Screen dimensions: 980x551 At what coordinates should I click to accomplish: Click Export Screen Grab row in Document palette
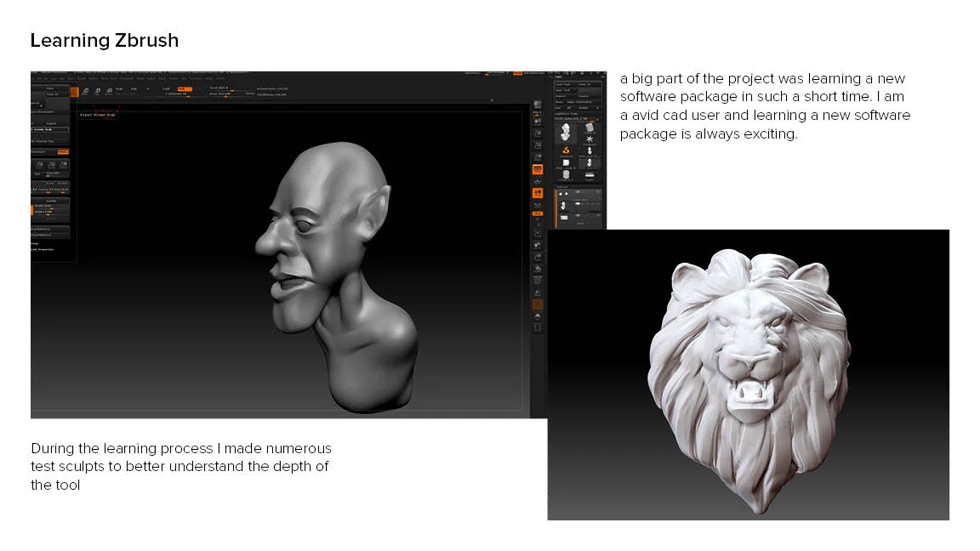point(50,129)
